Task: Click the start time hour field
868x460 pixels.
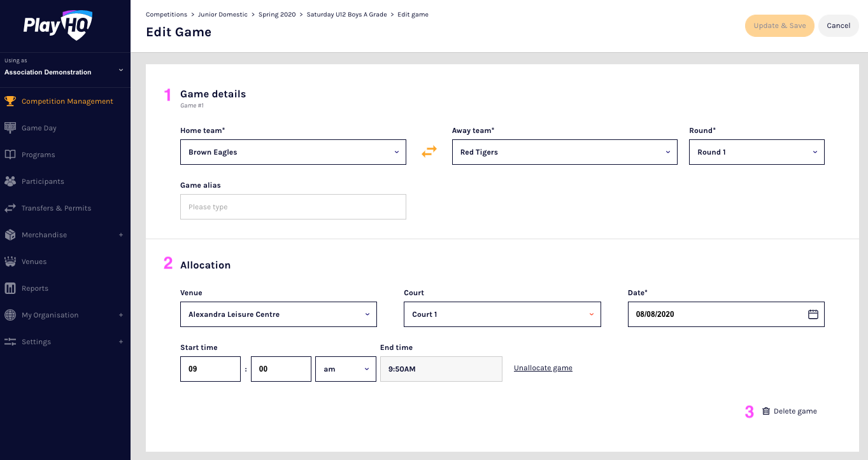Action: 210,369
